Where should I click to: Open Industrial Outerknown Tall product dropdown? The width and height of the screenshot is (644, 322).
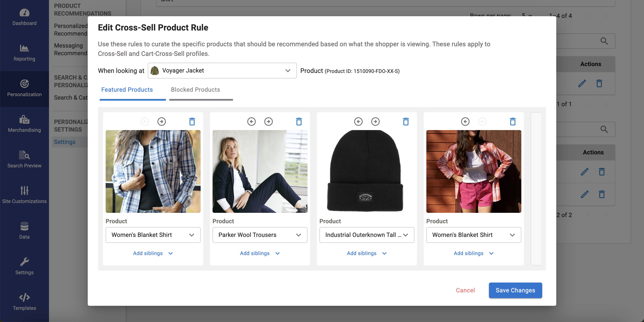click(367, 235)
